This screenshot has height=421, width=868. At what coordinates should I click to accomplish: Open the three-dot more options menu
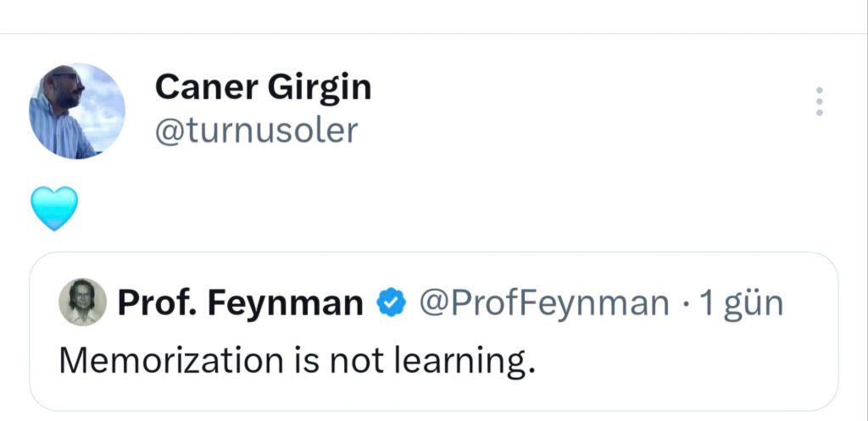click(x=818, y=102)
